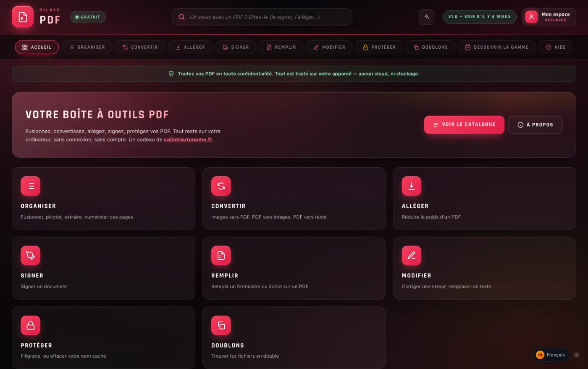588x369 pixels.
Task: Click the Convertir card icon
Action: coord(221,186)
